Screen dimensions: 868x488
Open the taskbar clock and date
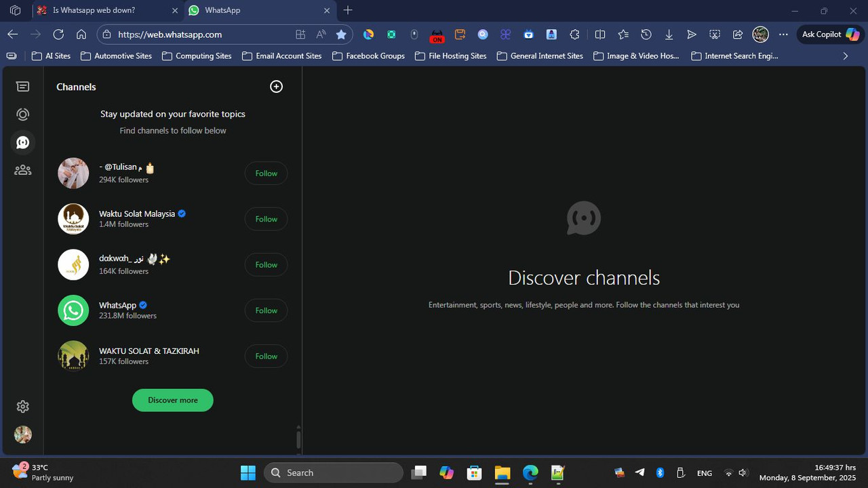[x=807, y=472]
